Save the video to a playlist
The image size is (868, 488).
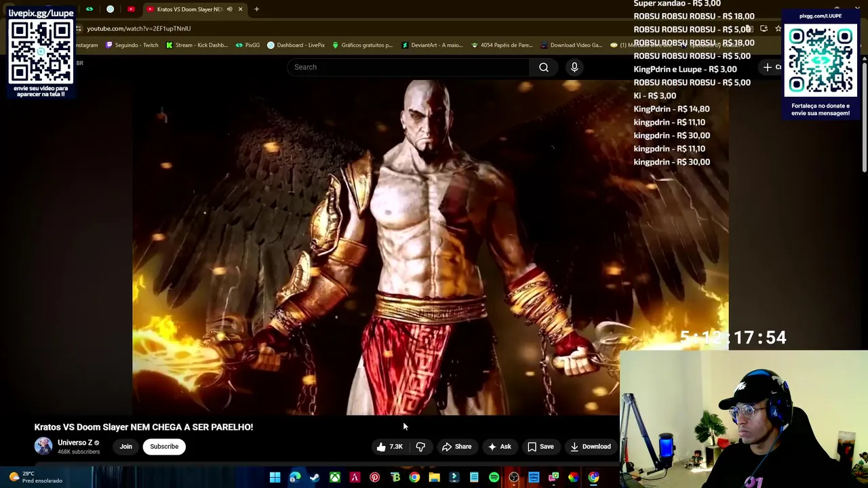pyautogui.click(x=540, y=447)
